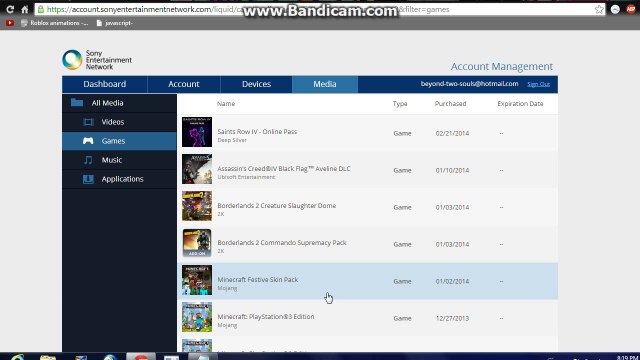Click the Minecraft: PlayStation 3 Edition title
Image resolution: width=640 pixels, height=360 pixels.
(x=266, y=317)
